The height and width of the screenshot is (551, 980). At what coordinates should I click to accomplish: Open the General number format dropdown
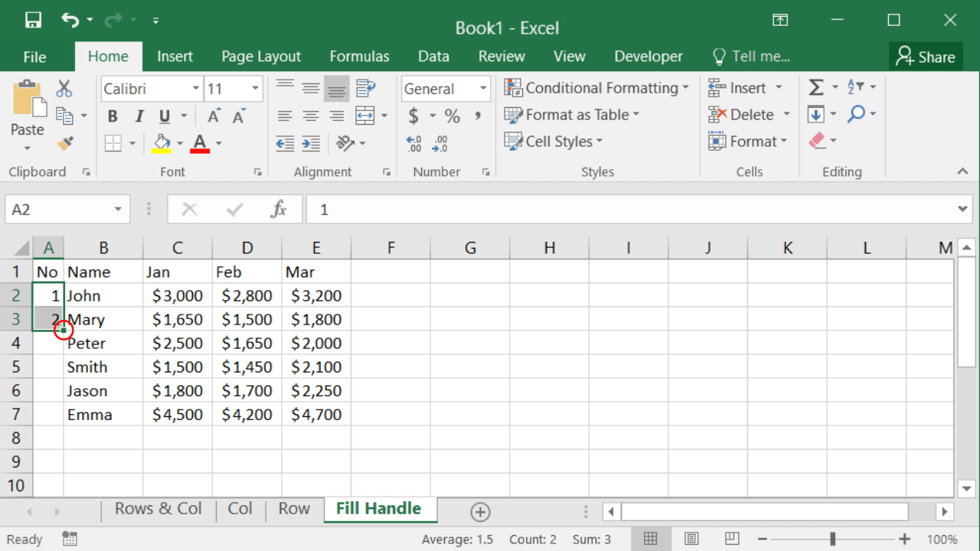tap(483, 89)
